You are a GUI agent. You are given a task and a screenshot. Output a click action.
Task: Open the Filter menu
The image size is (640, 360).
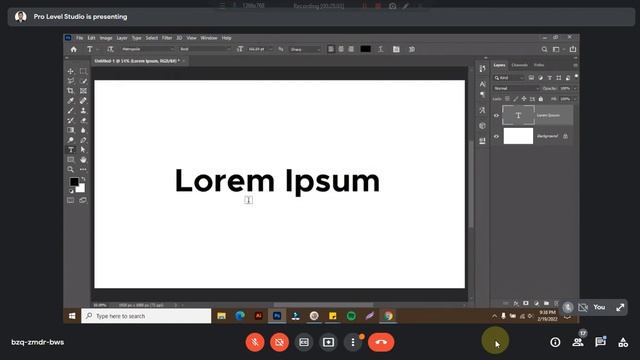(167, 38)
